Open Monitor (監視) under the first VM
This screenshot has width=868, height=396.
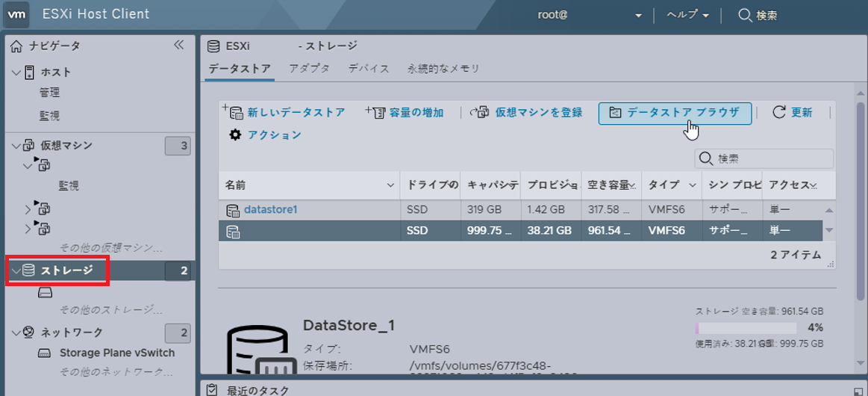[69, 186]
